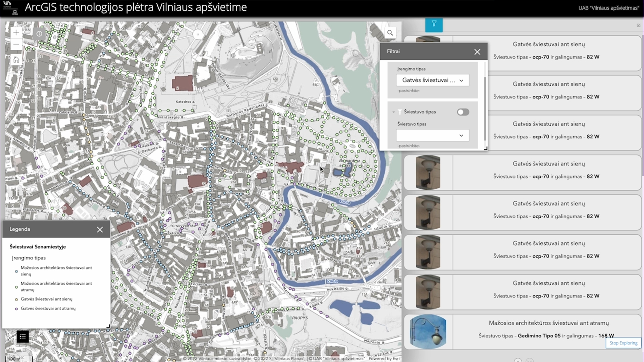Zoom in on the map
Image resolution: width=644 pixels, height=362 pixels.
[16, 33]
